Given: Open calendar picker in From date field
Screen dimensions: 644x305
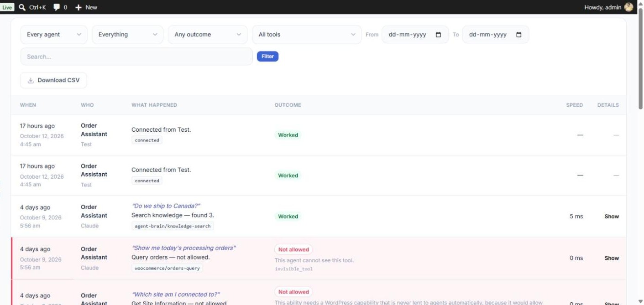Looking at the screenshot, I should [x=439, y=35].
